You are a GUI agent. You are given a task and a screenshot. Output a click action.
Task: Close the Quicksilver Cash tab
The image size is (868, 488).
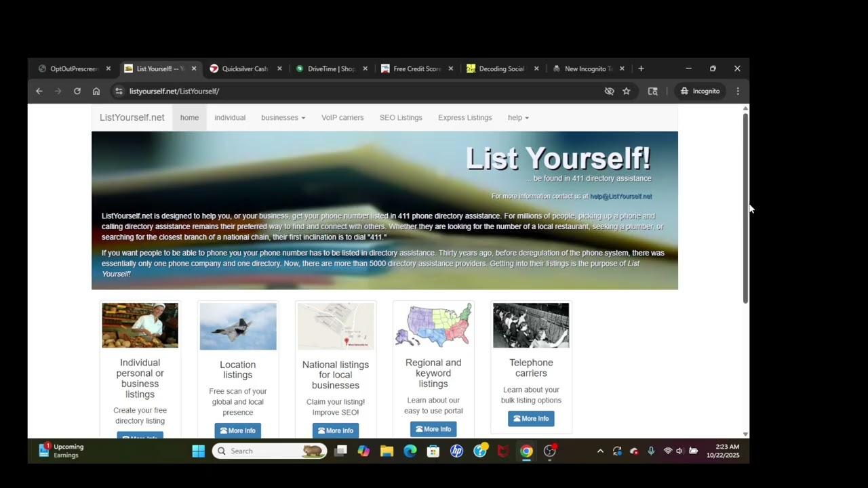pos(279,68)
